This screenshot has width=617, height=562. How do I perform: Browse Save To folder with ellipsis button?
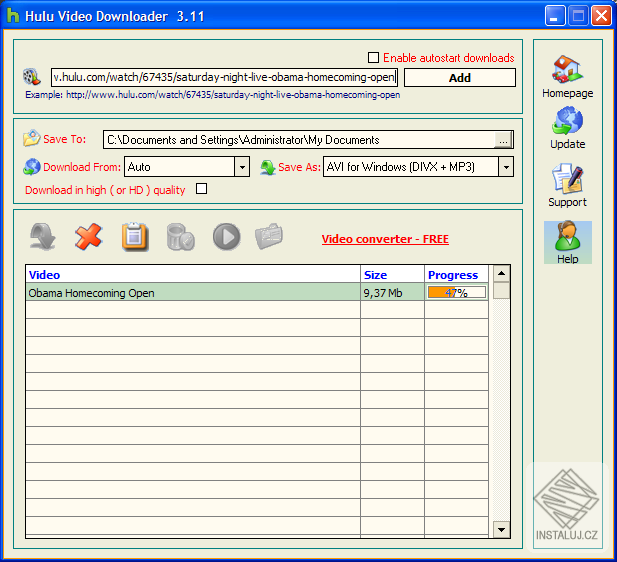(x=503, y=140)
